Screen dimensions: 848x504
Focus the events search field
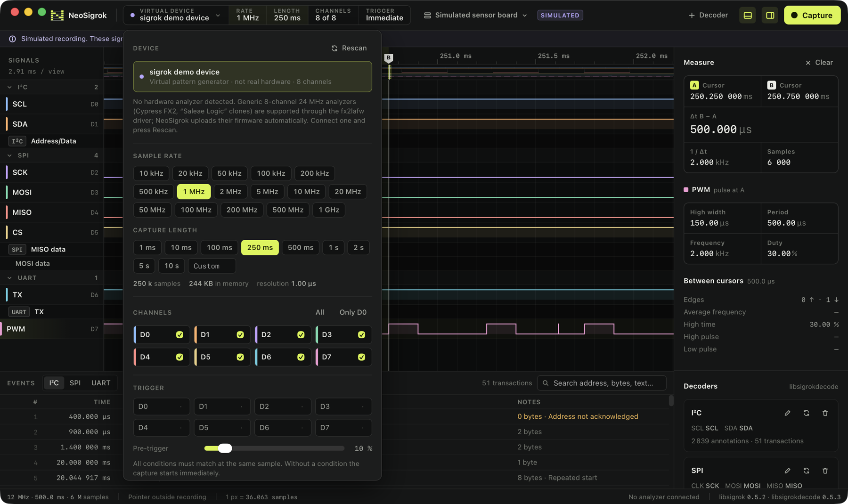click(x=602, y=383)
